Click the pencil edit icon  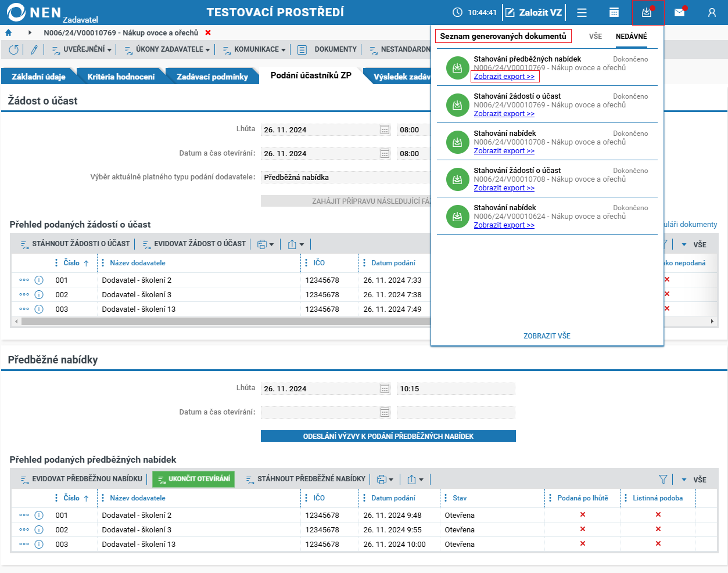[34, 50]
